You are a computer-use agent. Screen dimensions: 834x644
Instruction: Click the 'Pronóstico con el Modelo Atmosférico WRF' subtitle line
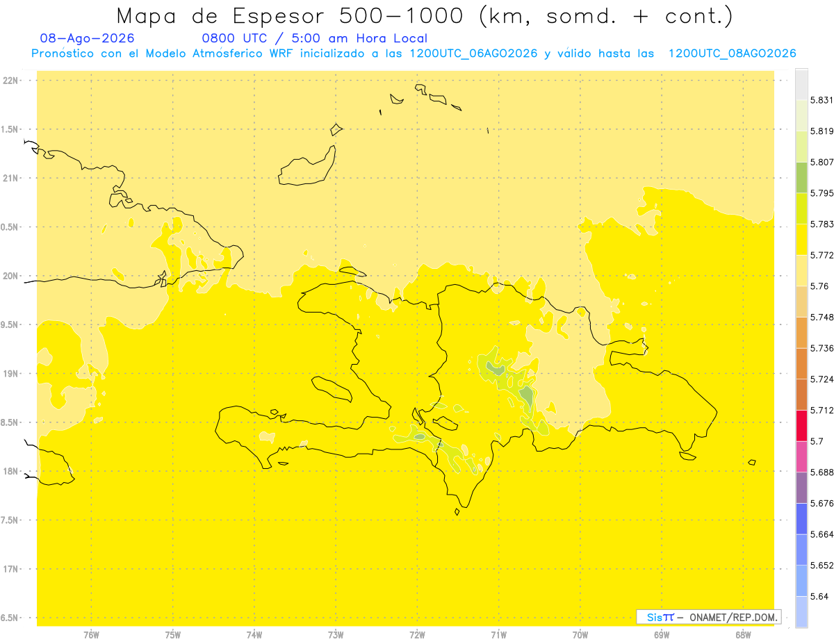click(x=414, y=53)
